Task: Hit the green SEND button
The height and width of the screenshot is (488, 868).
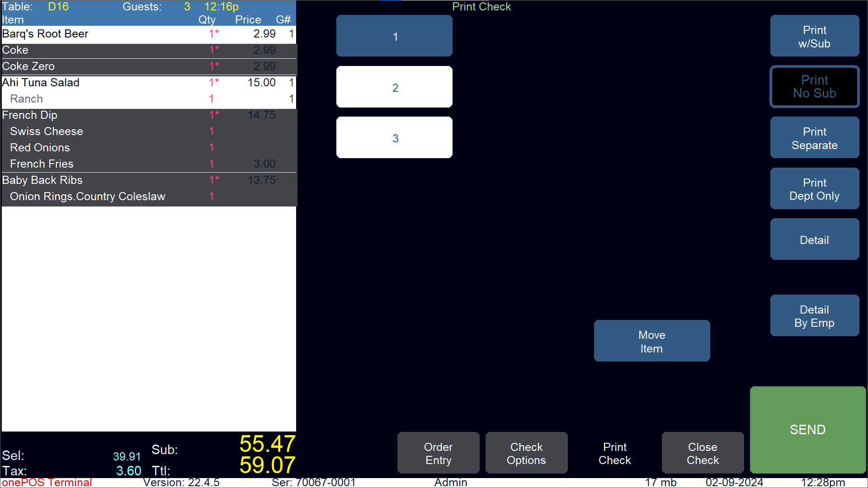Action: click(x=807, y=429)
